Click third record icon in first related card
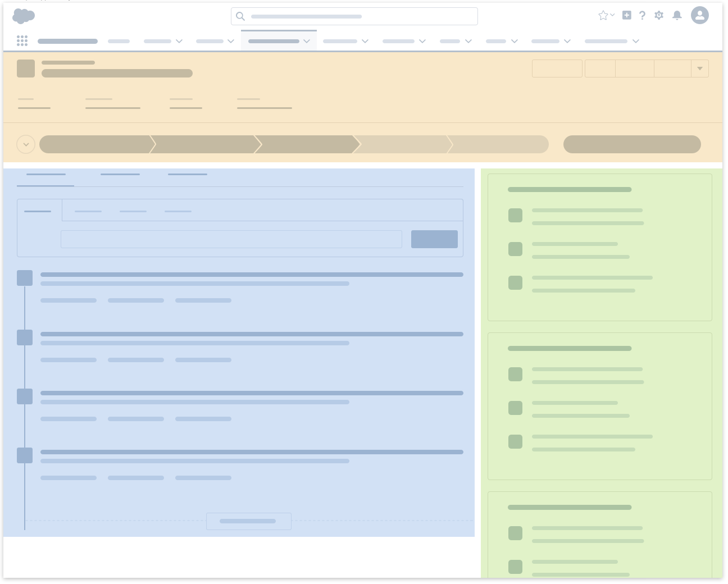728x584 pixels. [515, 283]
